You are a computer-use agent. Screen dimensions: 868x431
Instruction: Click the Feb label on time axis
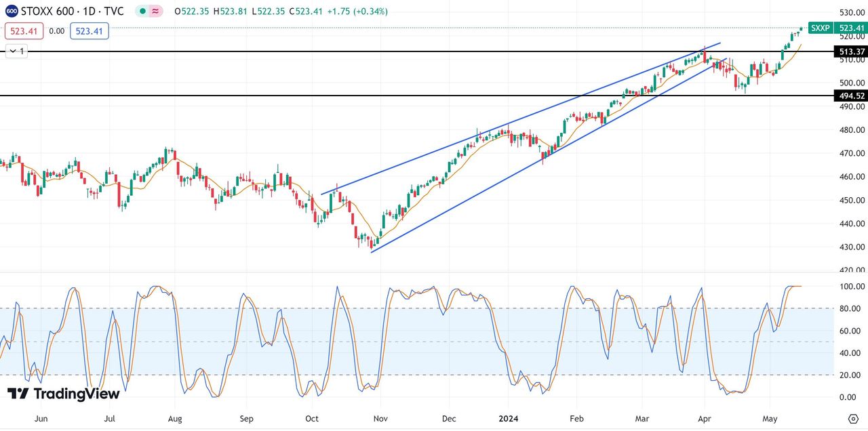point(577,419)
